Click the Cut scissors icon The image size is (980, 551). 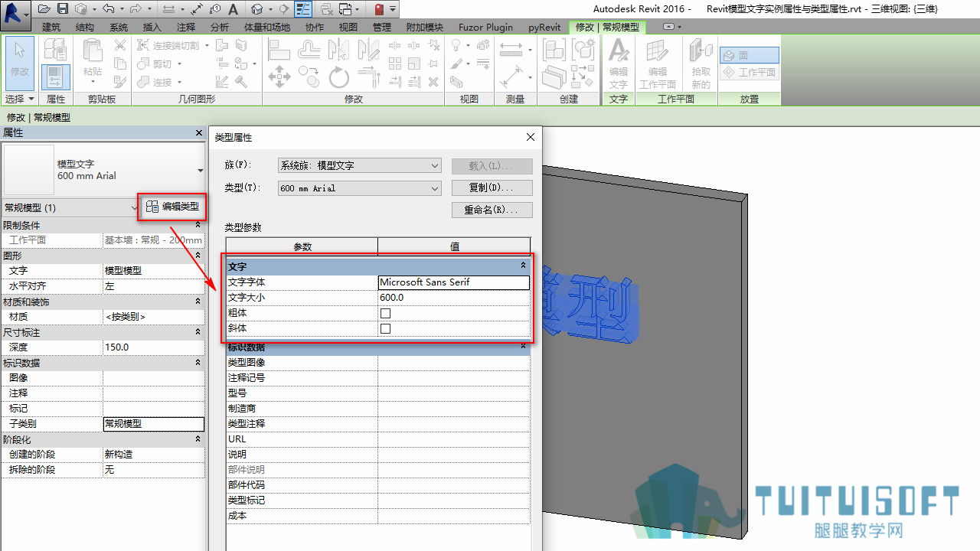pos(119,45)
